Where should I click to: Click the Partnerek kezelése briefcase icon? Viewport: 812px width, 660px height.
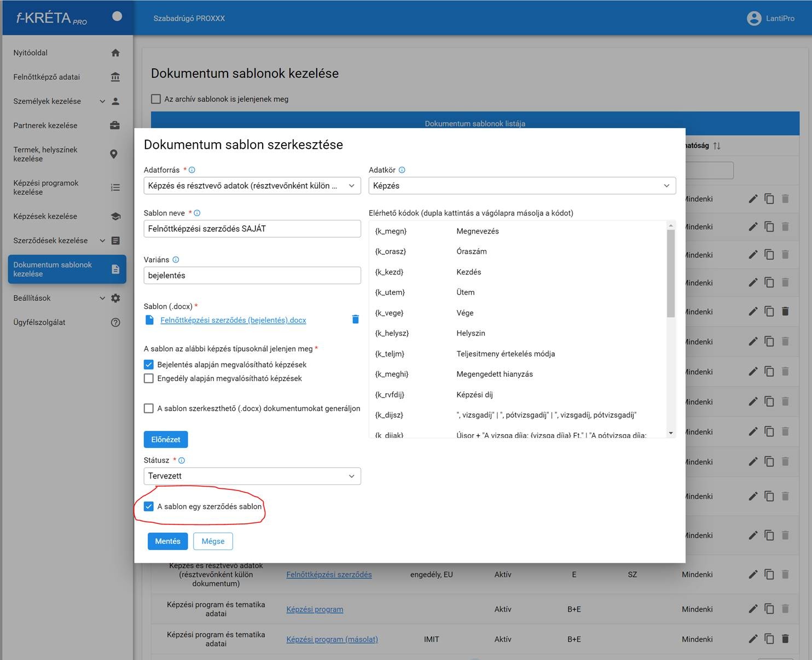(x=115, y=125)
